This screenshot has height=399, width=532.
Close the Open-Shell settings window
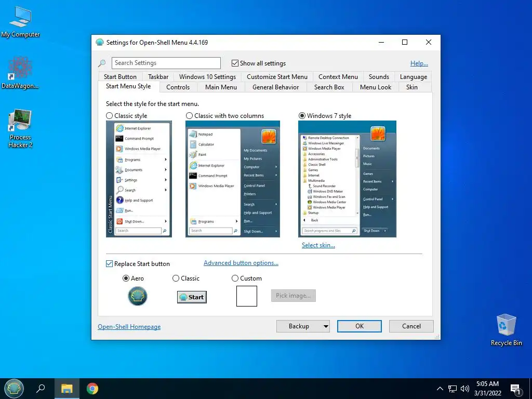click(x=429, y=43)
